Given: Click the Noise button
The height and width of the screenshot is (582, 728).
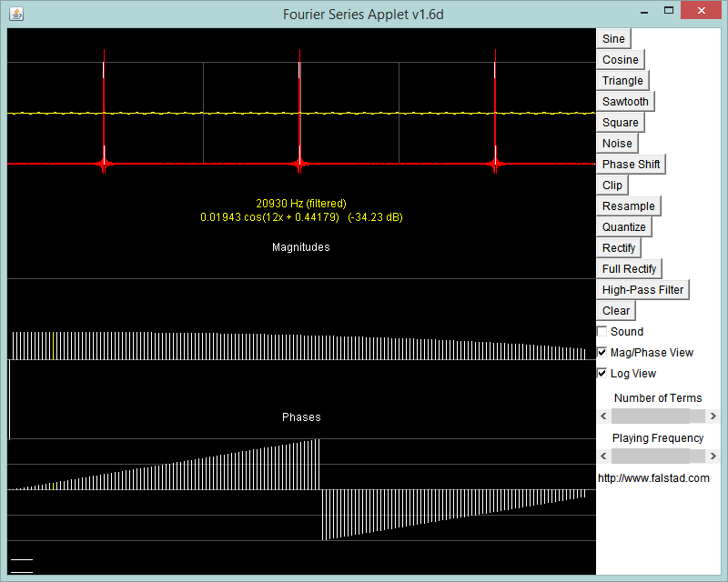Looking at the screenshot, I should [x=617, y=144].
